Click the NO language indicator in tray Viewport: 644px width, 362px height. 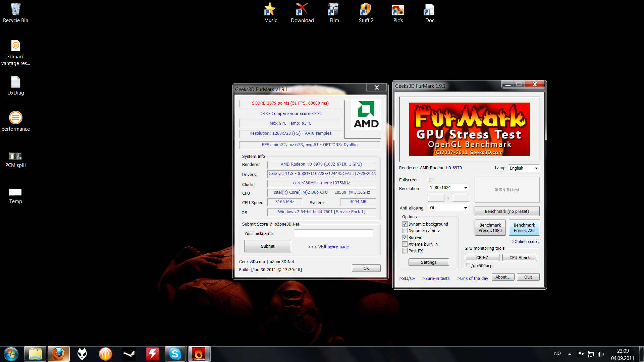[x=557, y=353]
